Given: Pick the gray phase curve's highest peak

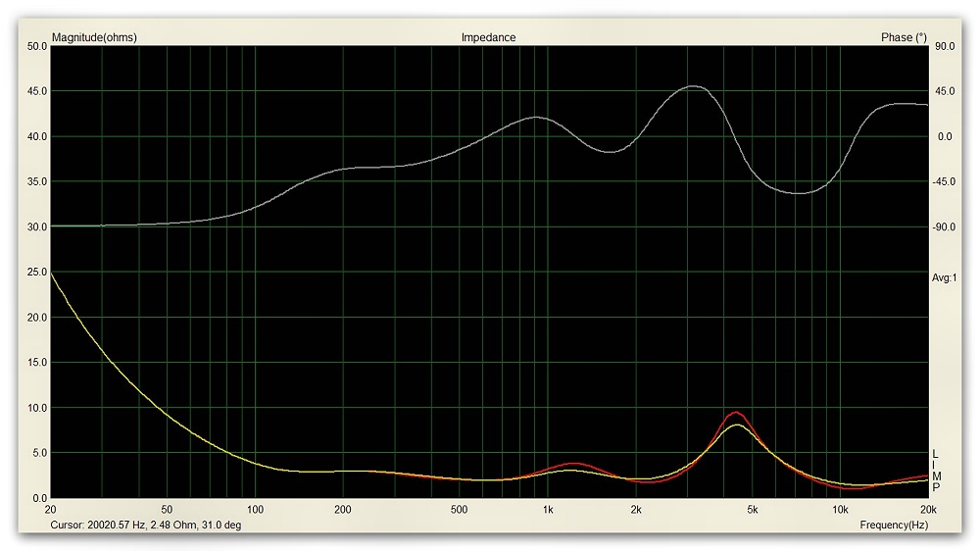Looking at the screenshot, I should point(693,86).
